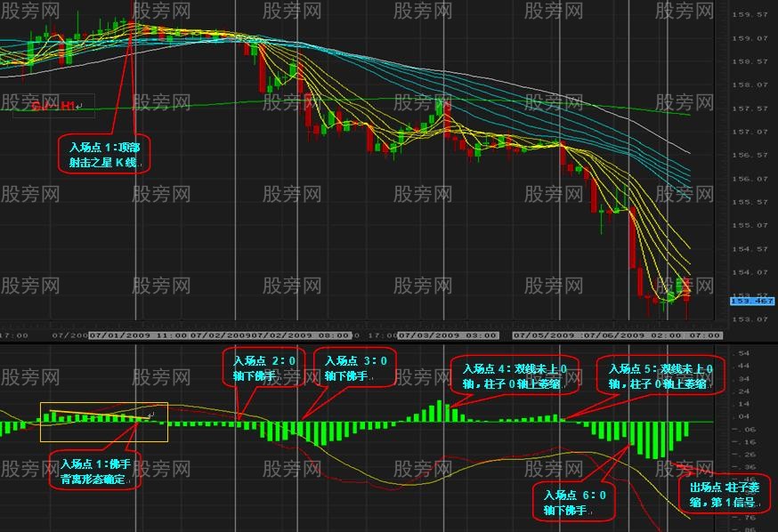Click the far-left 17:00 time label
Image resolution: width=778 pixels, height=532 pixels.
click(14, 335)
